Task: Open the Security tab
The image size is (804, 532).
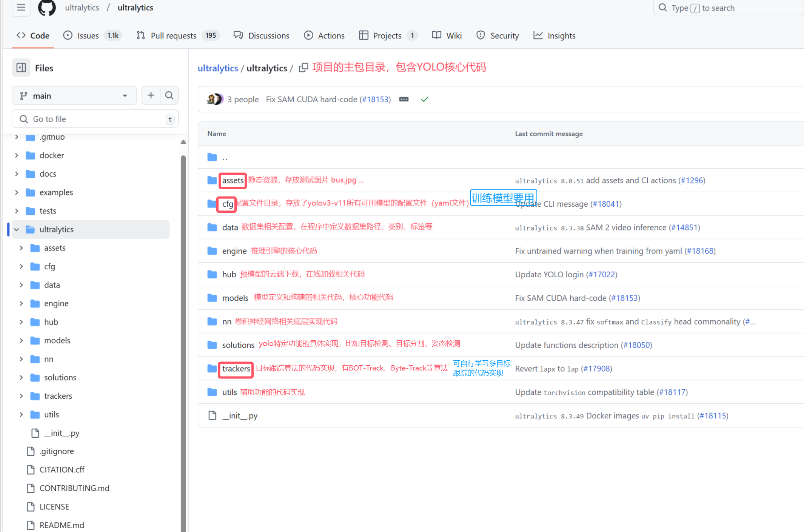Action: pos(498,35)
